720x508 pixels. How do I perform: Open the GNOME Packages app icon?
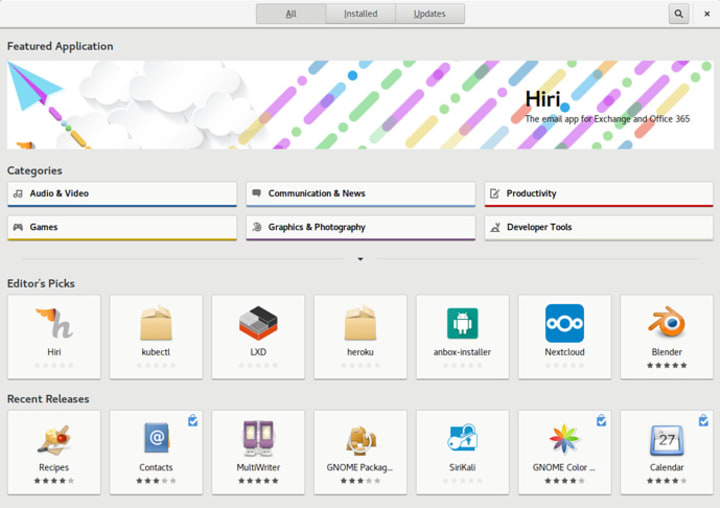(360, 440)
